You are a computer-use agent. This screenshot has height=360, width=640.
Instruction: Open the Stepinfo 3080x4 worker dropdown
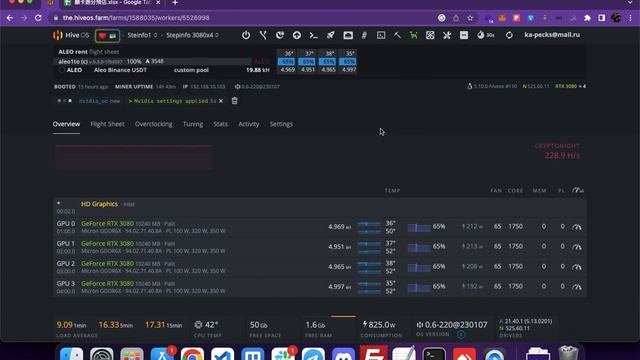click(192, 36)
